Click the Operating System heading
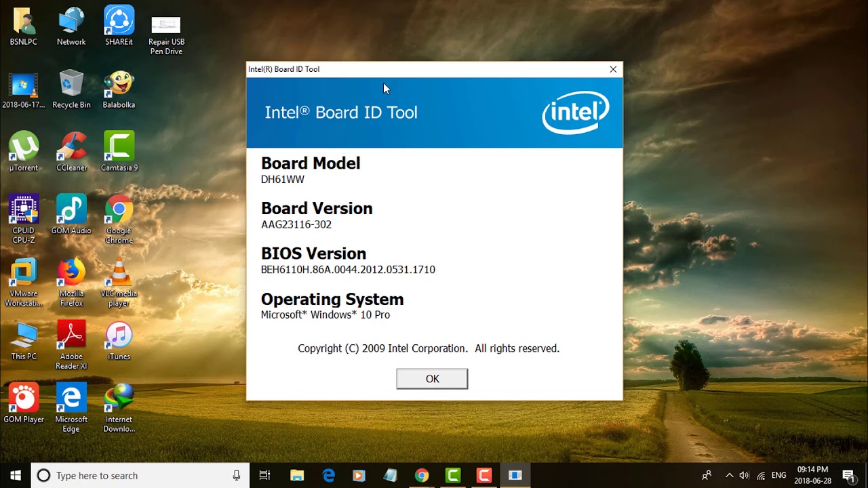Screen dimensions: 868x488 click(x=332, y=300)
